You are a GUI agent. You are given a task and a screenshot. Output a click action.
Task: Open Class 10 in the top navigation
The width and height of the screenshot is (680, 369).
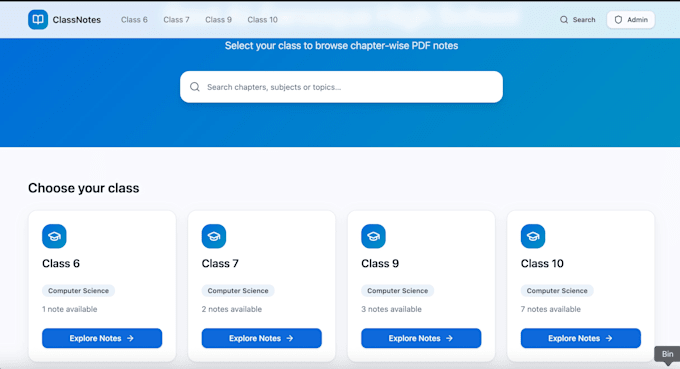262,20
